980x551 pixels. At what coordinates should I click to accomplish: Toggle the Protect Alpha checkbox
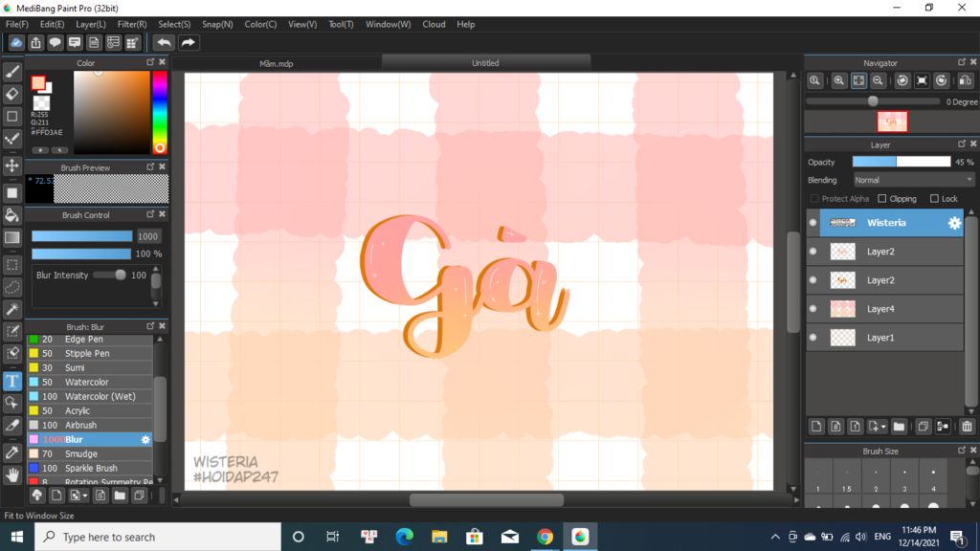(x=813, y=199)
